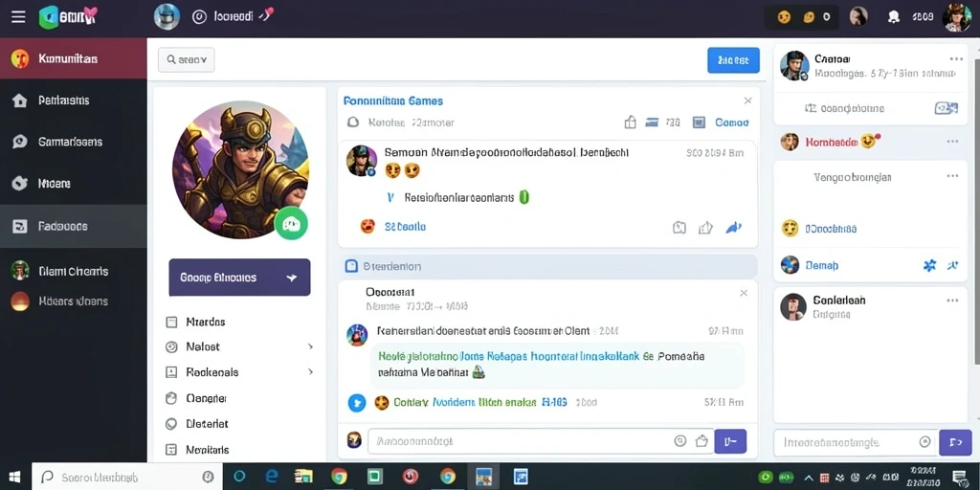The width and height of the screenshot is (980, 490).
Task: Click the blue star icon on Oemap row
Action: pyautogui.click(x=930, y=266)
